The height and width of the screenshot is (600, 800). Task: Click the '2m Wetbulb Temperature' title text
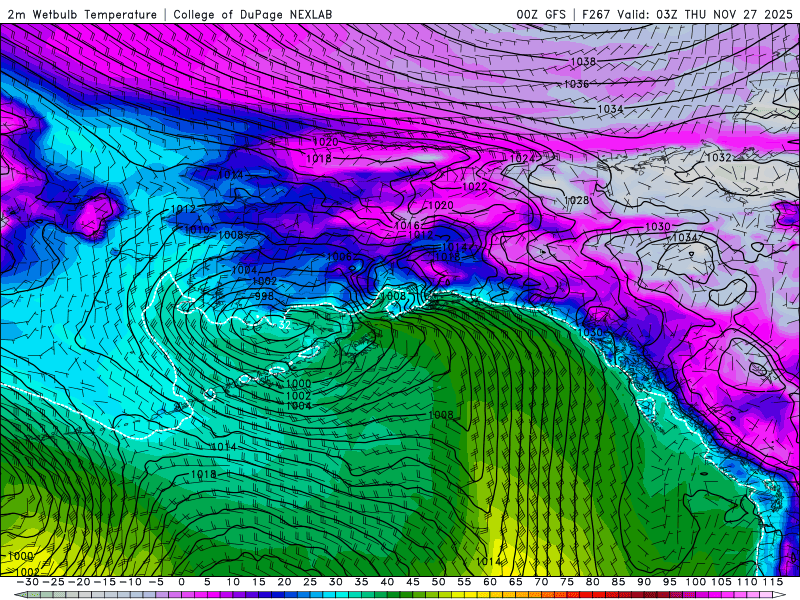(82, 15)
